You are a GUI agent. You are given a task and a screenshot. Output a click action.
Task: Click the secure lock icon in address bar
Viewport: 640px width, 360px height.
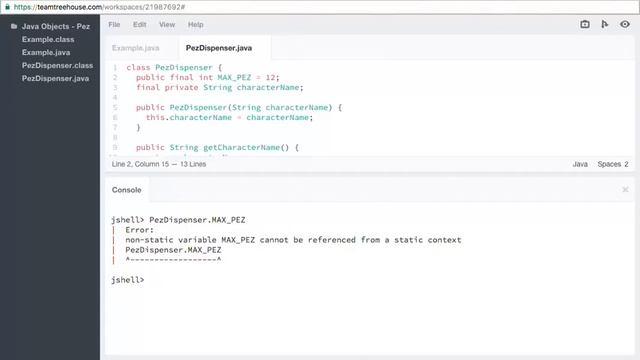pos(7,7)
